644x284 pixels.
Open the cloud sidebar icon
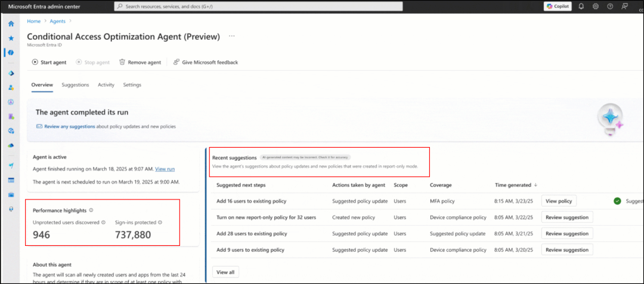[x=11, y=145]
